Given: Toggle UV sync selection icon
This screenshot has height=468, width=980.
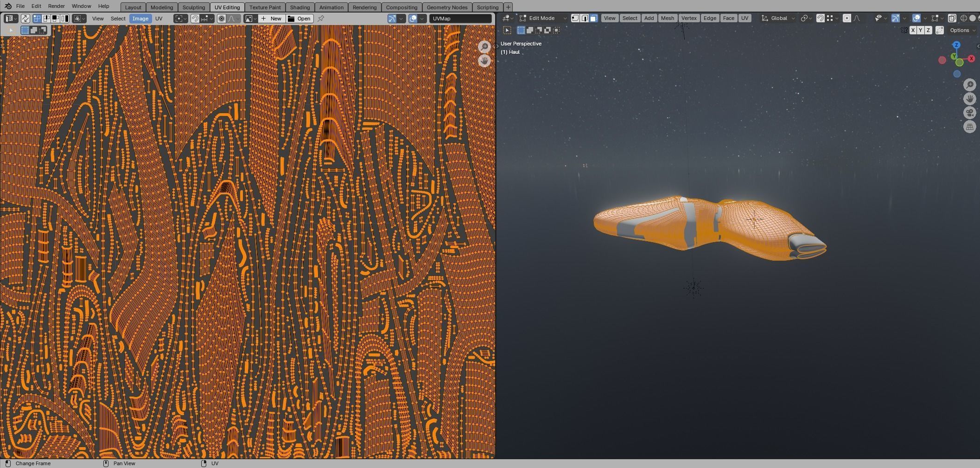Looking at the screenshot, I should coord(25,19).
